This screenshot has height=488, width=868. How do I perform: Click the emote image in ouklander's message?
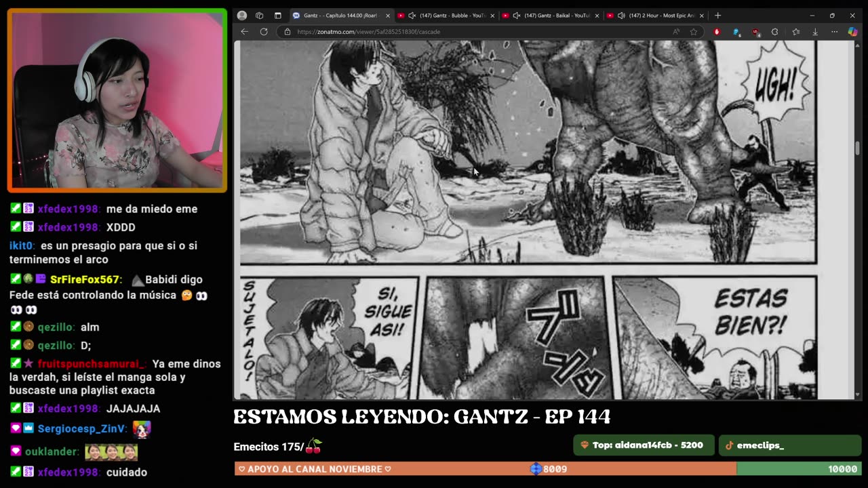pos(111,451)
